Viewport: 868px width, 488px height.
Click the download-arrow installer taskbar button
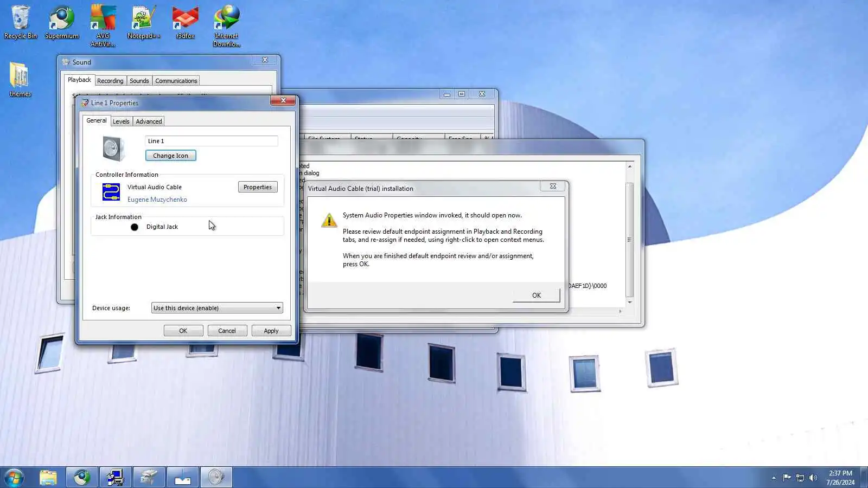click(x=183, y=478)
